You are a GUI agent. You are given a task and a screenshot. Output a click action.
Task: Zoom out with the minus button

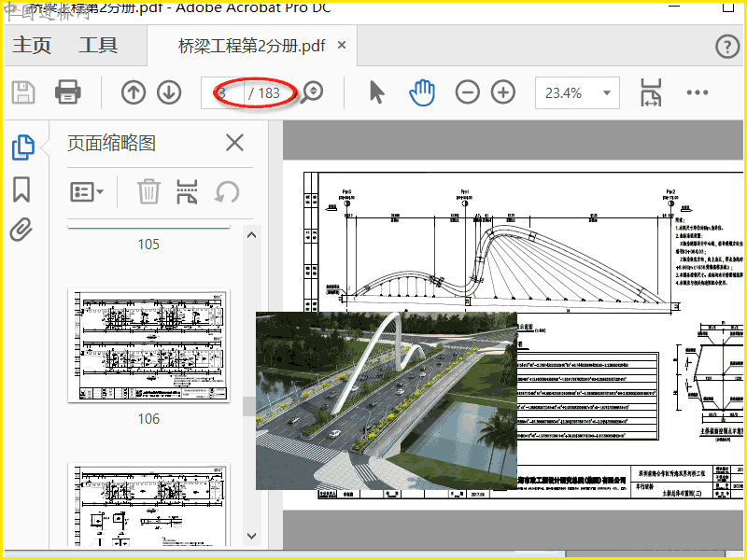(468, 92)
